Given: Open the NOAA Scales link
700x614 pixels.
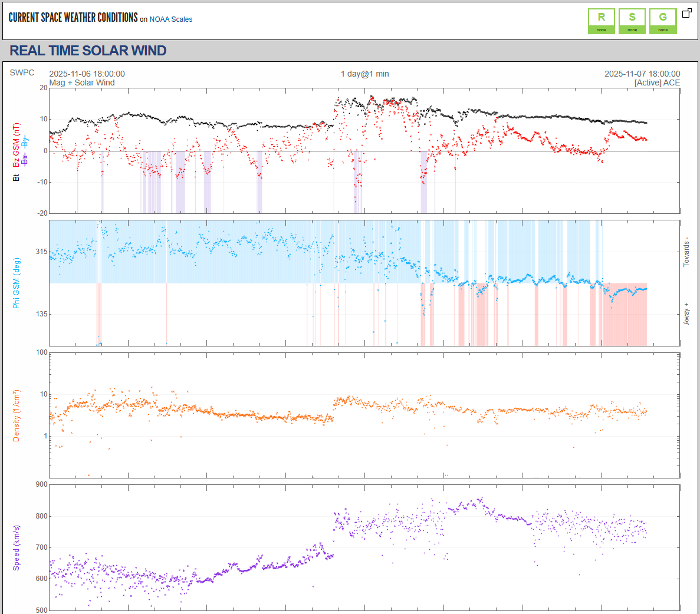Looking at the screenshot, I should pos(170,19).
